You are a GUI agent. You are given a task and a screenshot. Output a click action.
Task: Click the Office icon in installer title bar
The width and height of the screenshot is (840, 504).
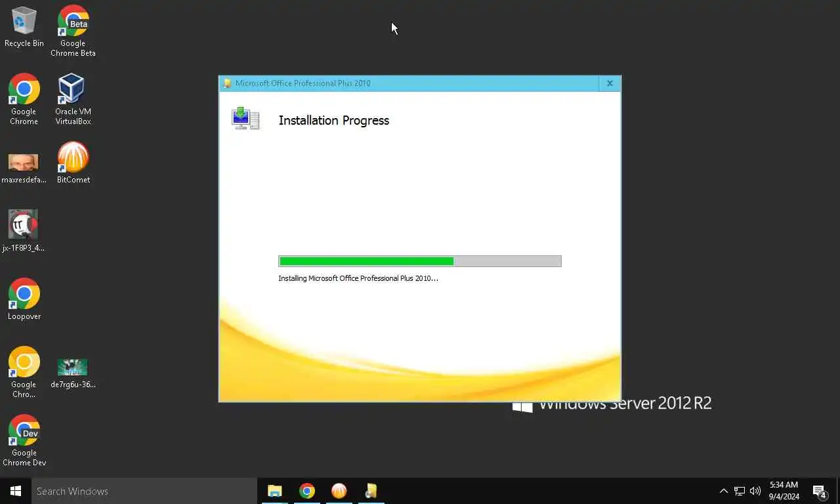pos(227,83)
